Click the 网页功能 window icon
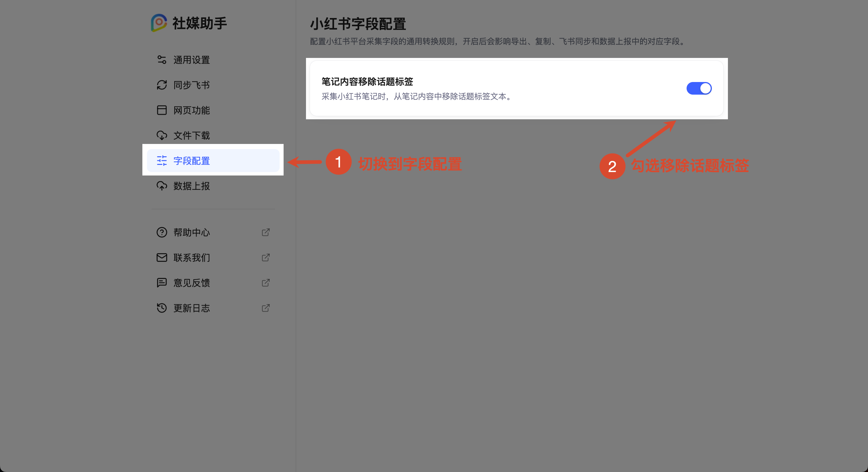Image resolution: width=868 pixels, height=472 pixels. point(162,110)
